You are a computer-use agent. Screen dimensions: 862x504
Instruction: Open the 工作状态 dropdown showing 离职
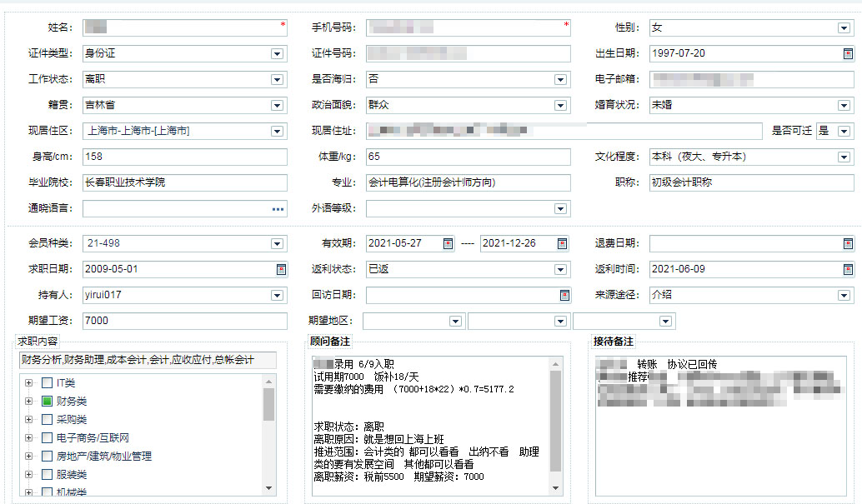point(277,80)
